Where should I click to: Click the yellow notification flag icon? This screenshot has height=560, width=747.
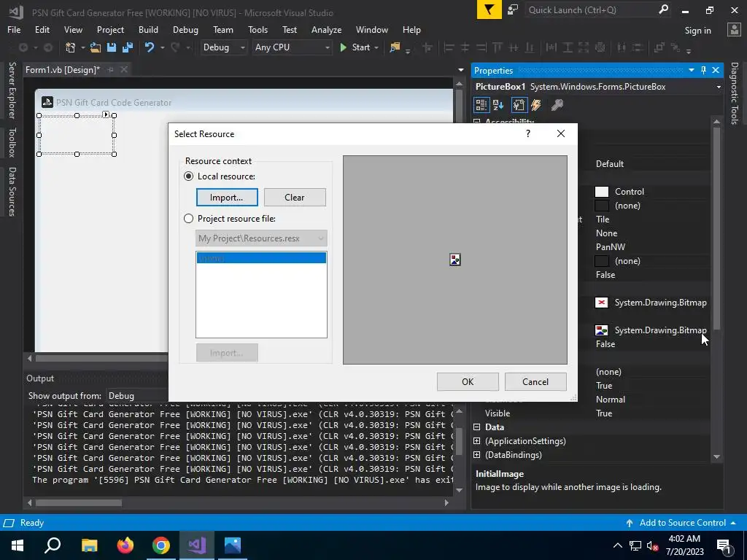(x=489, y=10)
